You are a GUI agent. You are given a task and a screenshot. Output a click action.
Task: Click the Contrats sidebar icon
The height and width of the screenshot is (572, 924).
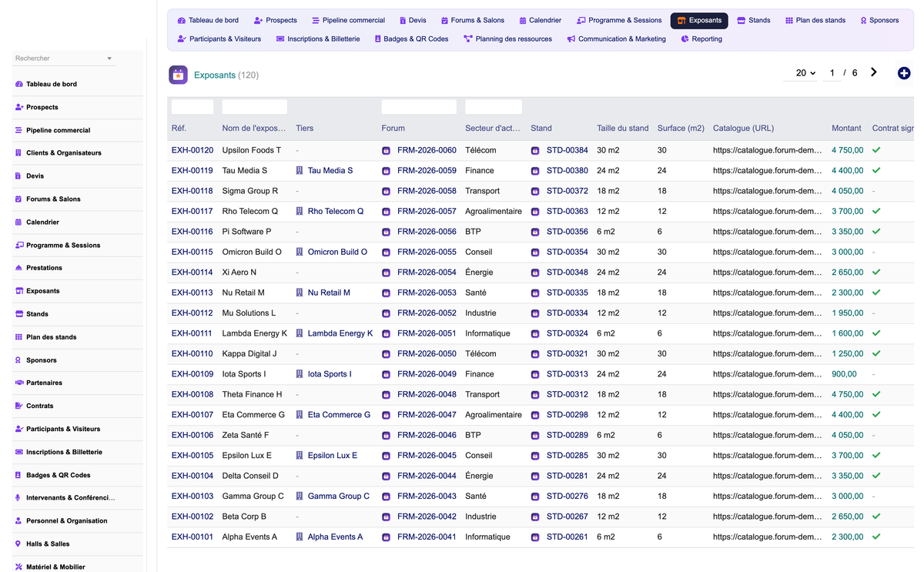(x=18, y=406)
